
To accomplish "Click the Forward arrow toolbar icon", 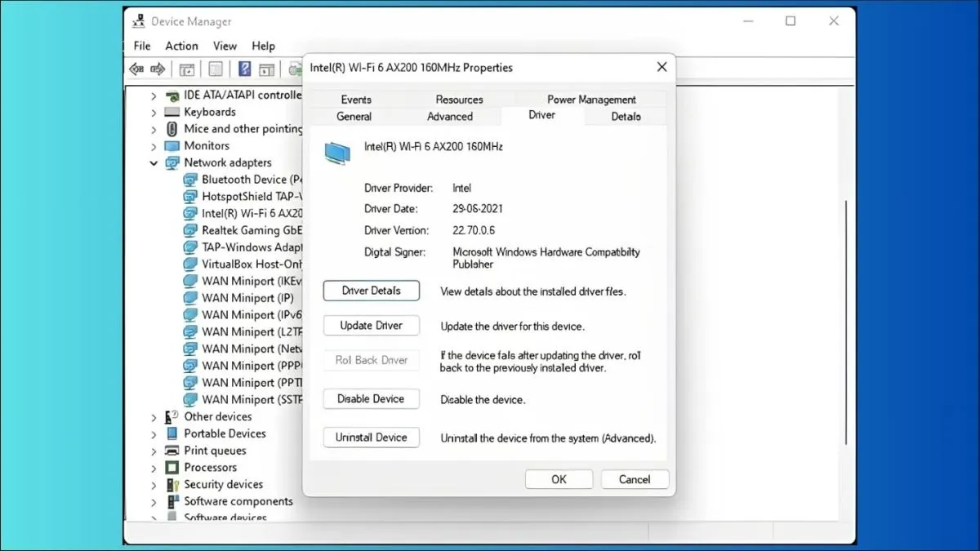I will [x=158, y=69].
